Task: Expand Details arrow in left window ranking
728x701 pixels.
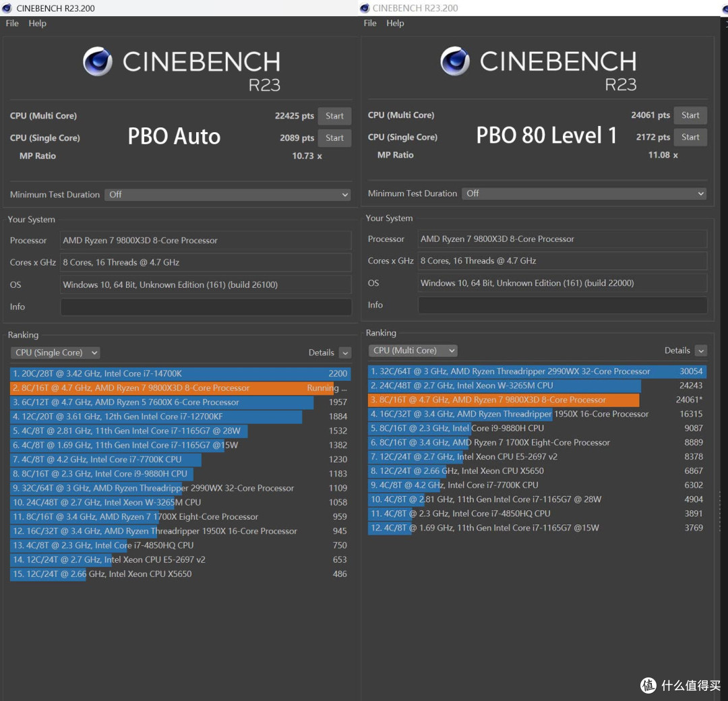Action: pyautogui.click(x=345, y=353)
